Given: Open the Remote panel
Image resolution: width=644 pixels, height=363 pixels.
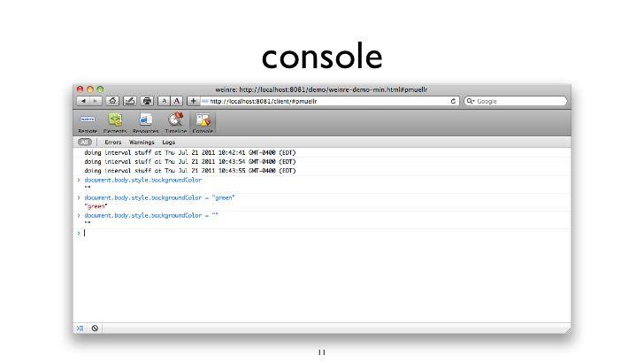Looking at the screenshot, I should click(x=88, y=123).
